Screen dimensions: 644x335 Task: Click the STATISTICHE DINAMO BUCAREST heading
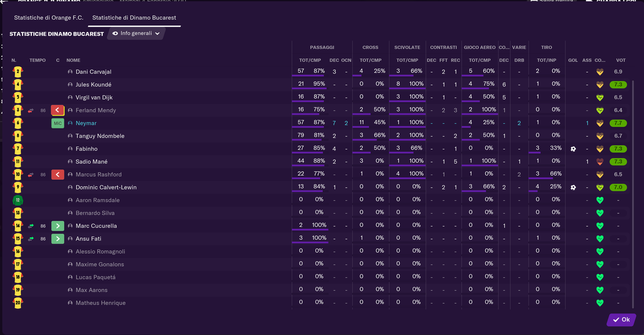(x=56, y=34)
